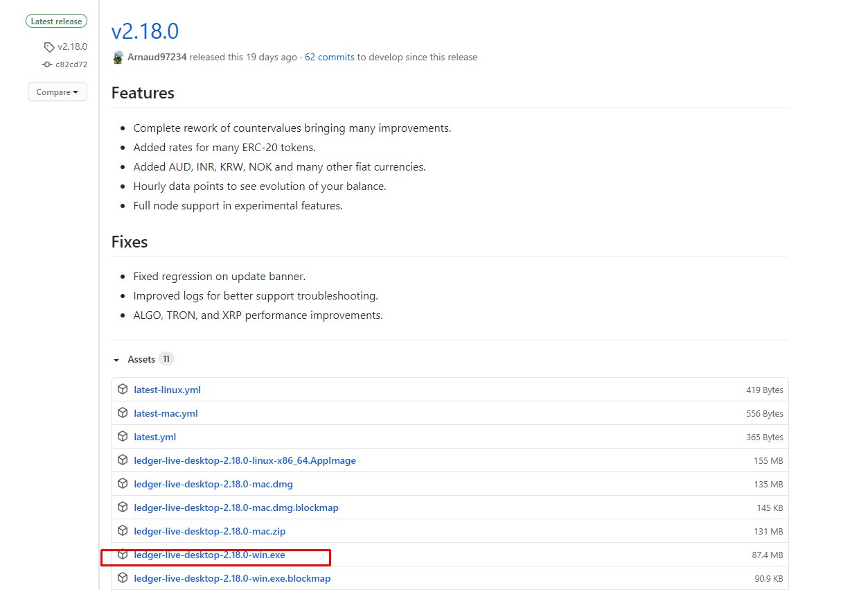
Task: Click package icon next to mac.dmg.blockmap
Action: (x=123, y=507)
